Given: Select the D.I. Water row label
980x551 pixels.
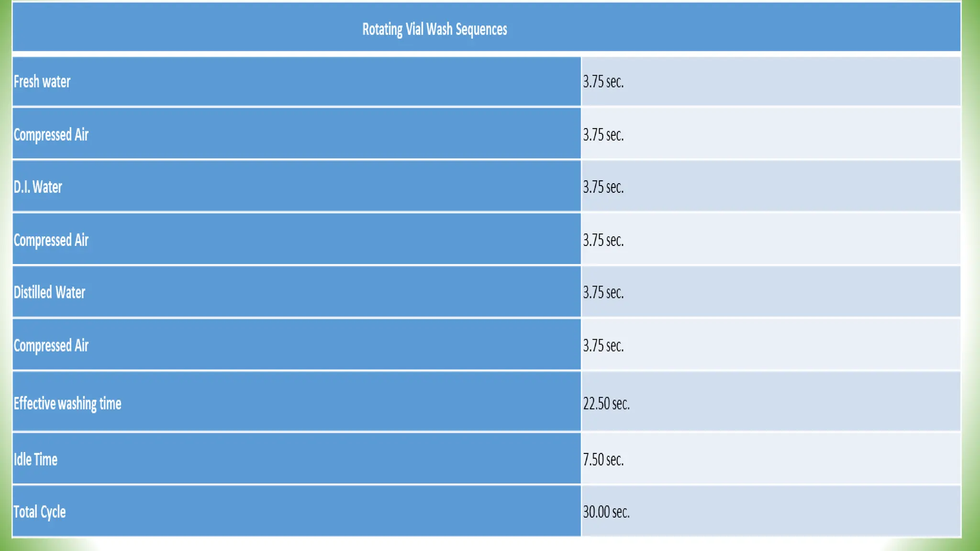Looking at the screenshot, I should point(38,187).
